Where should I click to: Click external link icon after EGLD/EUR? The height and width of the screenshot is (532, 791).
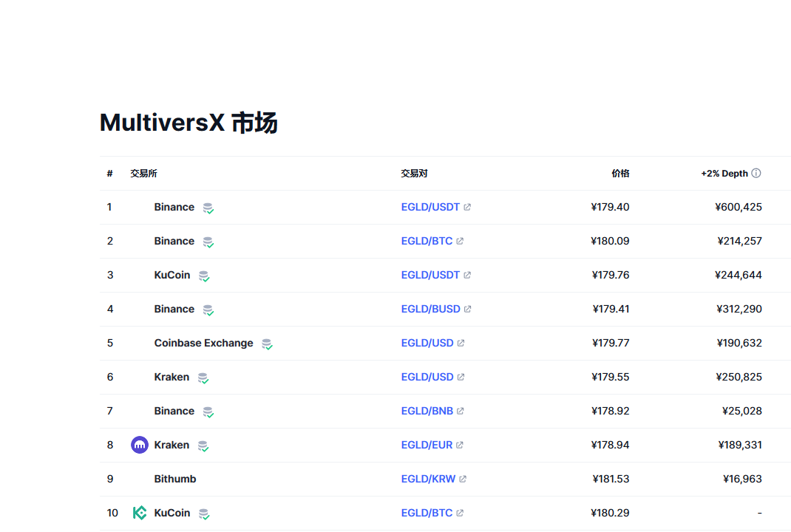[460, 445]
